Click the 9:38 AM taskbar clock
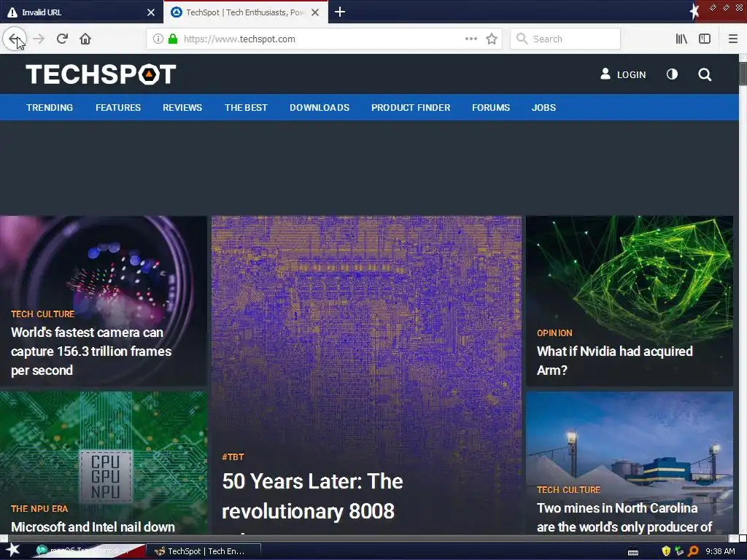Image resolution: width=747 pixels, height=560 pixels. [720, 551]
